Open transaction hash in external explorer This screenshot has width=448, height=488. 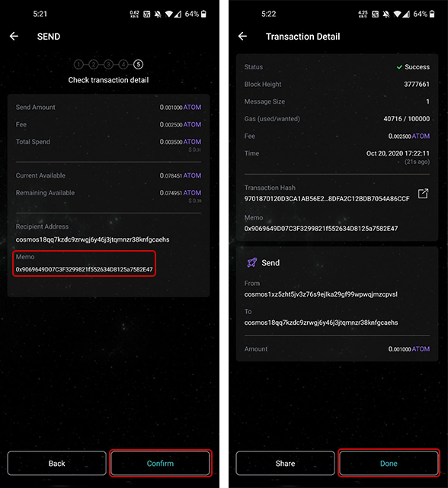[x=423, y=194]
